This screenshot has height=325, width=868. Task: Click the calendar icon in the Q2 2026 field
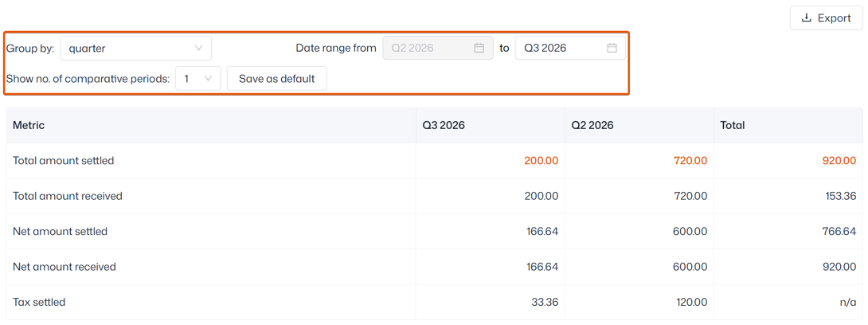(479, 48)
